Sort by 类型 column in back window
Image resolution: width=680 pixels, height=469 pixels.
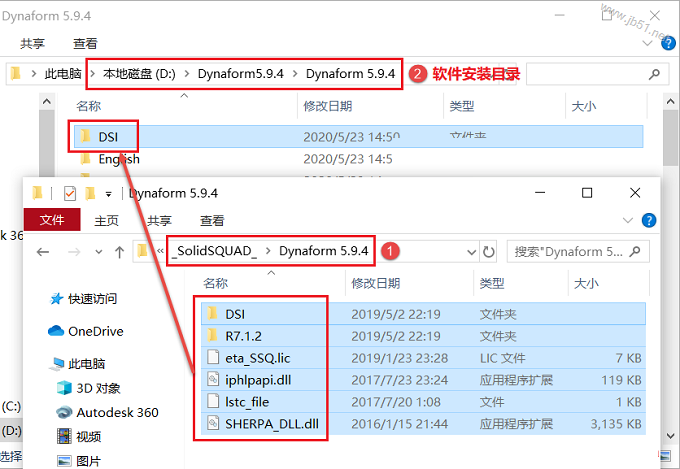click(x=461, y=106)
